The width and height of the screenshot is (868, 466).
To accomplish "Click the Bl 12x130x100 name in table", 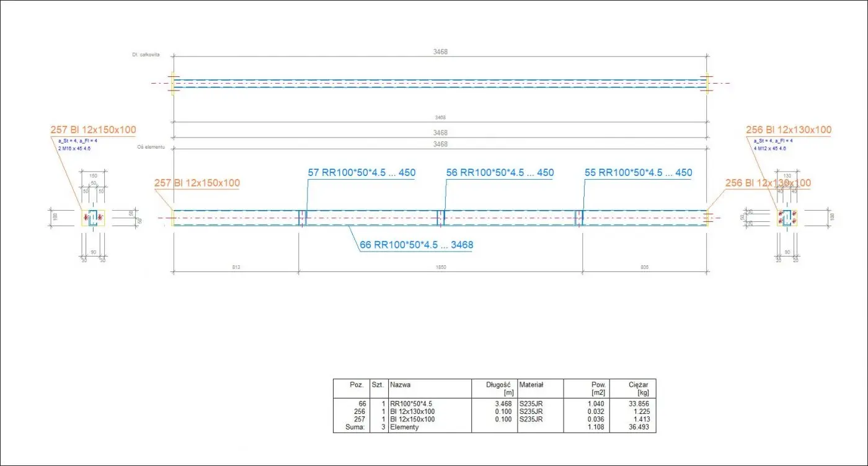I will 412,411.
